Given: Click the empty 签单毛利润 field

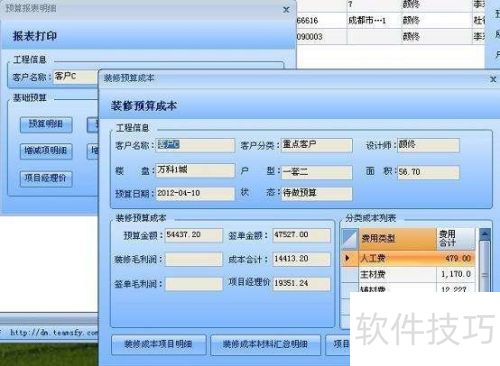Looking at the screenshot, I should pos(193,284).
